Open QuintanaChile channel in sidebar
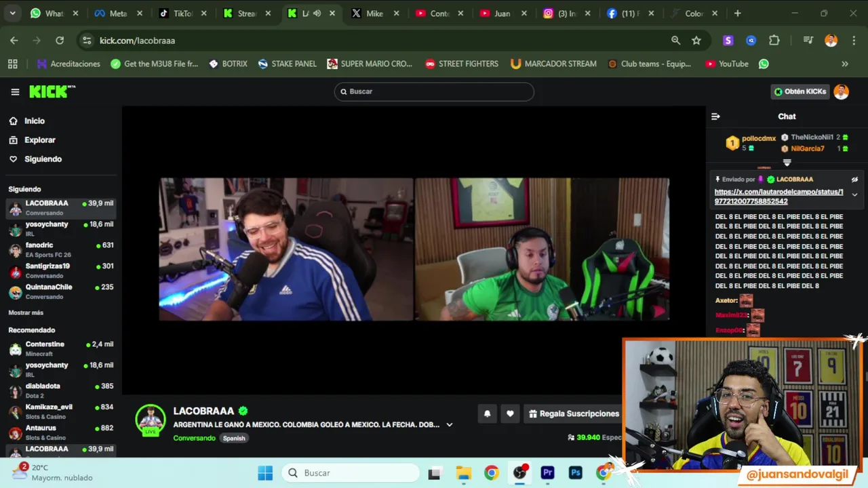The width and height of the screenshot is (868, 488). pos(61,292)
